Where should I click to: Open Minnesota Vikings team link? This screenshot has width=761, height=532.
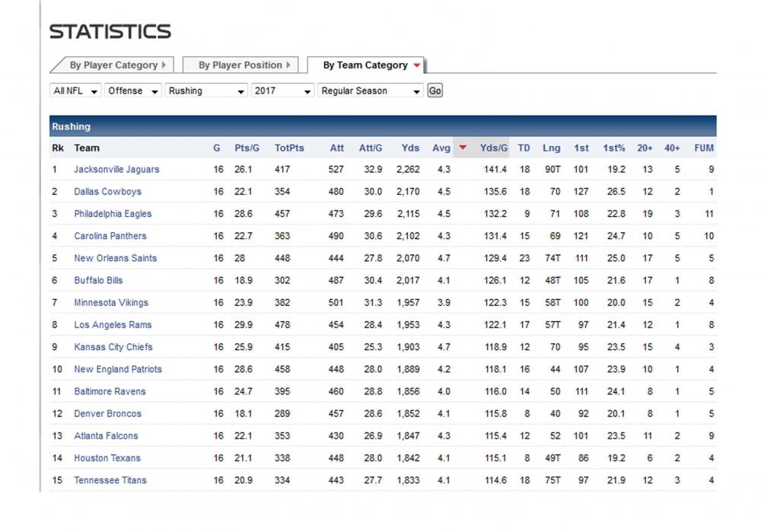(x=111, y=303)
